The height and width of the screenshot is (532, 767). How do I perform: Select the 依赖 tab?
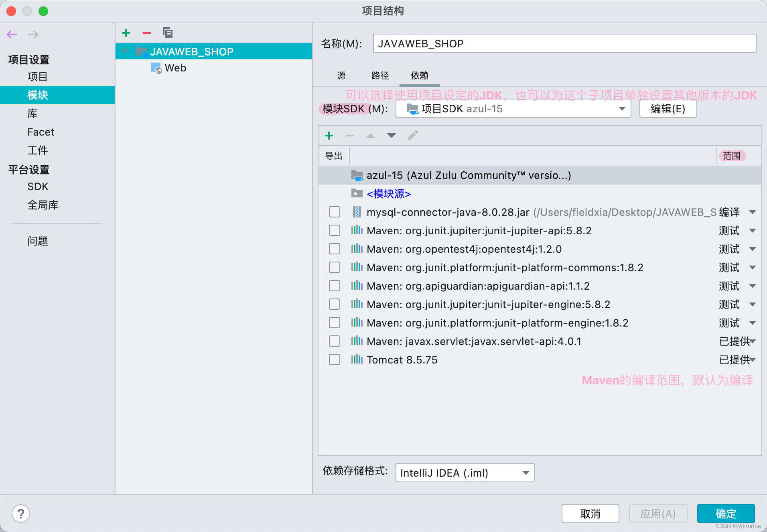point(420,75)
